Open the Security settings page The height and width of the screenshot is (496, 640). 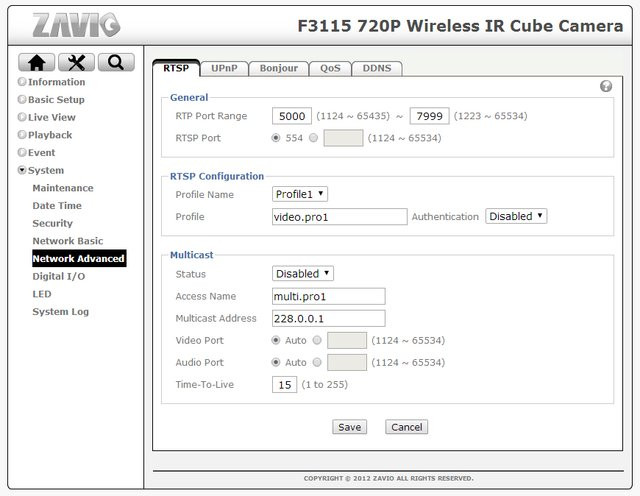[52, 223]
